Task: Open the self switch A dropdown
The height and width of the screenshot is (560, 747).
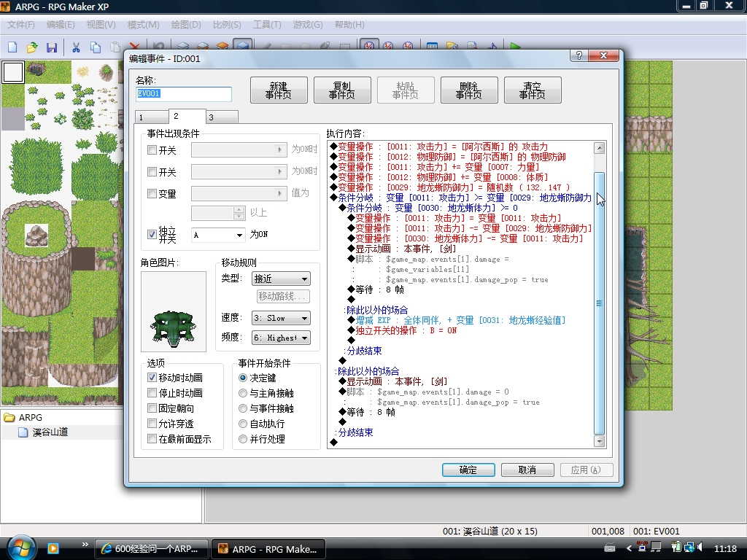Action: [218, 235]
